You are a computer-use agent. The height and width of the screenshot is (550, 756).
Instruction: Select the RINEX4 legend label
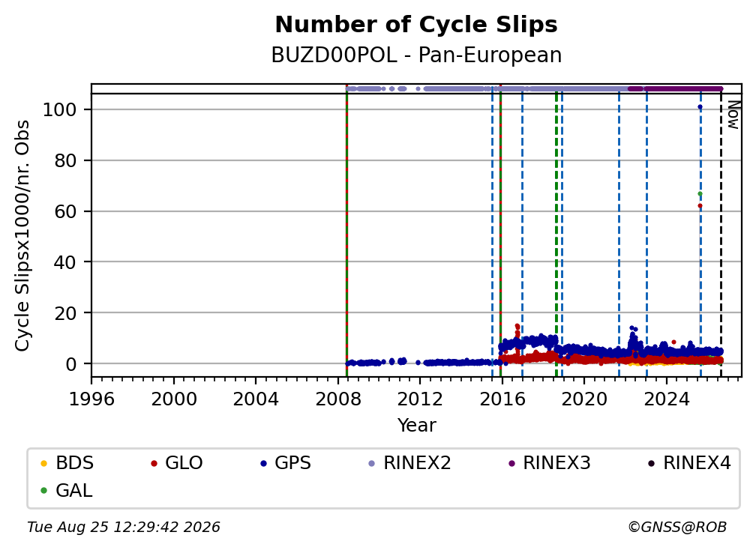(697, 463)
